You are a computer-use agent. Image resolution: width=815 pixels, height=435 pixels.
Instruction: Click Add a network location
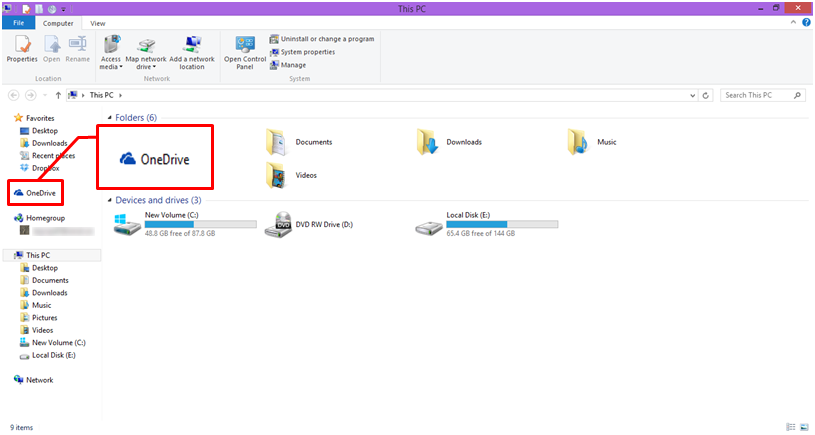(x=192, y=52)
